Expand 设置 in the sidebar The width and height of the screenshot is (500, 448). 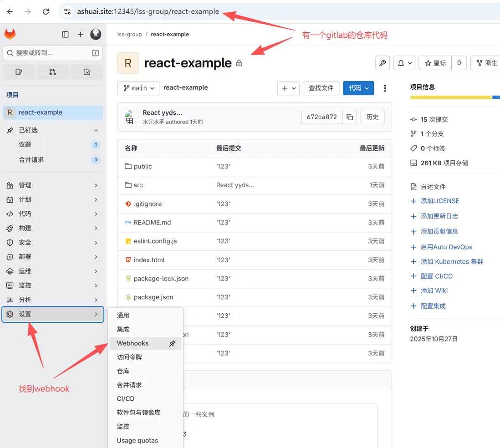tap(53, 315)
